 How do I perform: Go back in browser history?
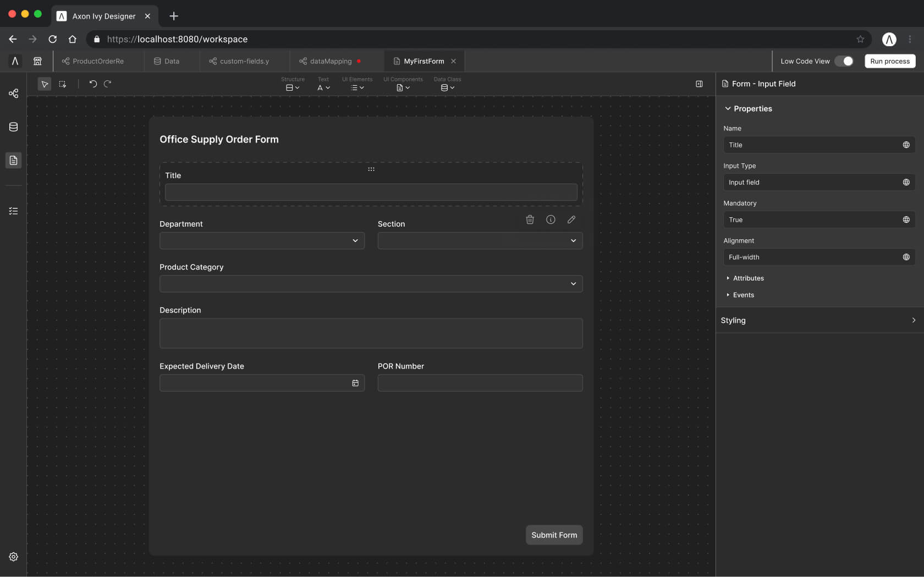13,39
